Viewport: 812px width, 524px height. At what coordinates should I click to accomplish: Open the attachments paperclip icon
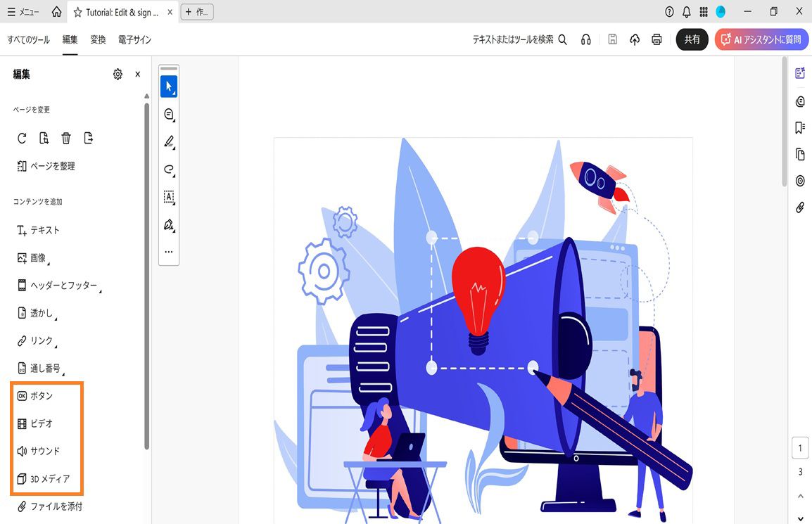pos(799,207)
